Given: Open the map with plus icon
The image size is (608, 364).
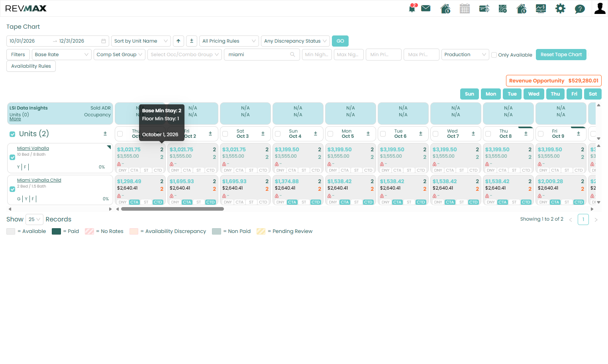Looking at the screenshot, I should coord(503,8).
